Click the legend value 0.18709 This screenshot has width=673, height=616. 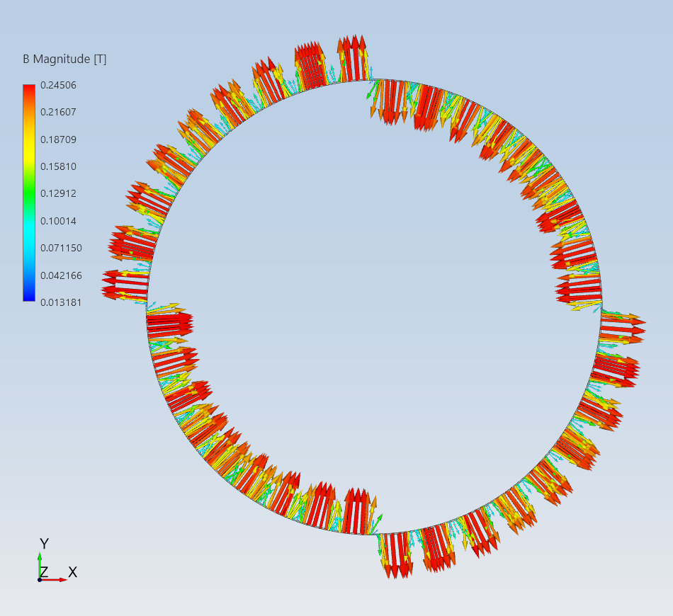pyautogui.click(x=60, y=139)
